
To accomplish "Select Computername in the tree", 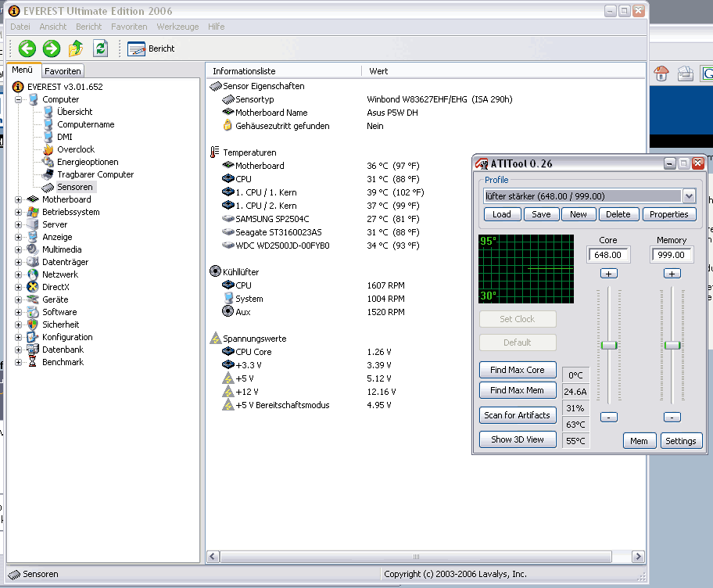I will click(85, 124).
